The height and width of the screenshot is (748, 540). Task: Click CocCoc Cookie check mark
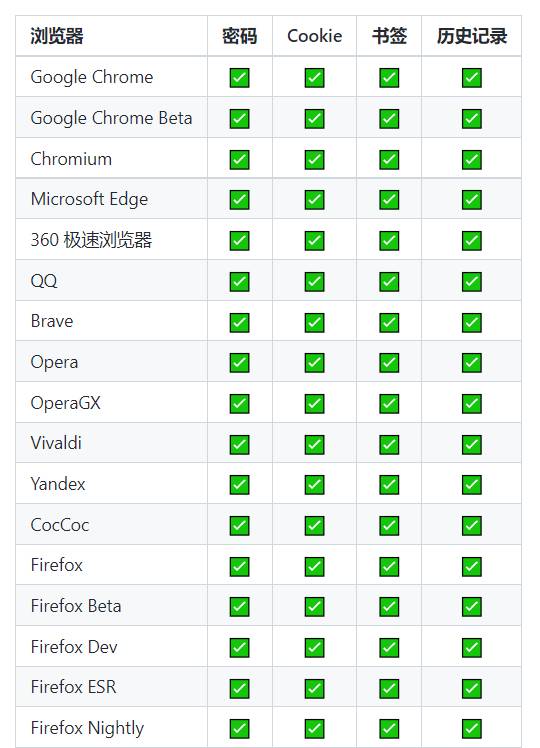(314, 526)
